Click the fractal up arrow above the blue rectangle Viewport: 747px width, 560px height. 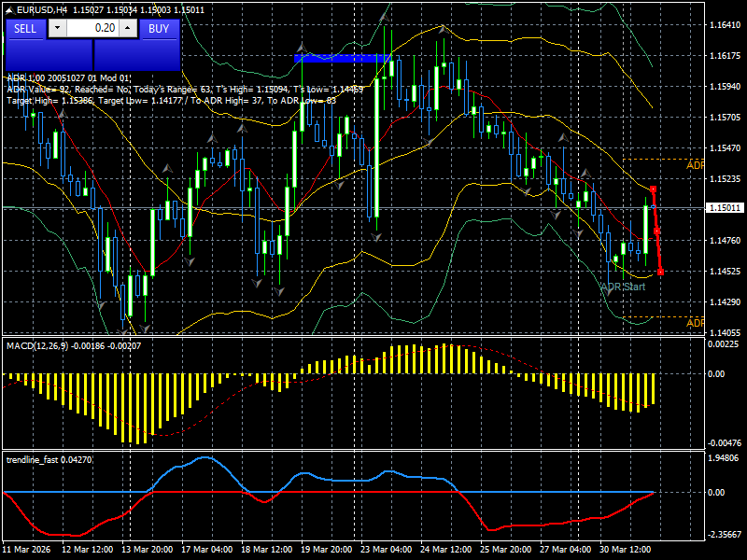pos(302,48)
